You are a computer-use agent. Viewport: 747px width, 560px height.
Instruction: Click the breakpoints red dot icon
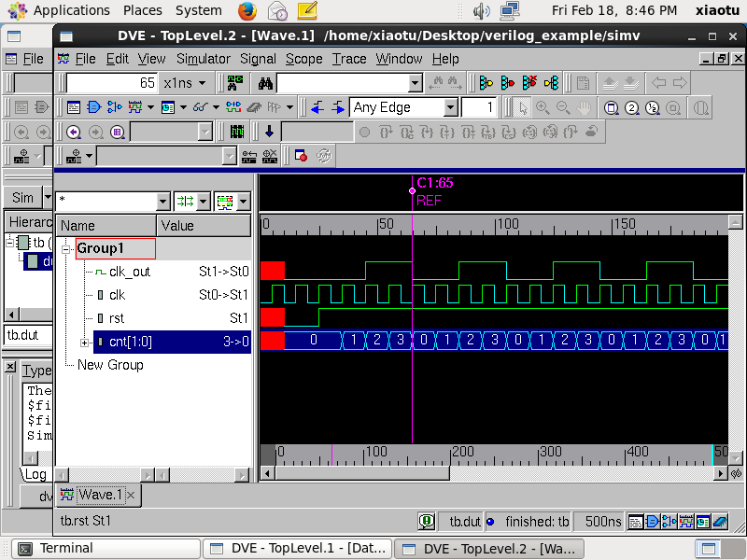click(x=301, y=156)
